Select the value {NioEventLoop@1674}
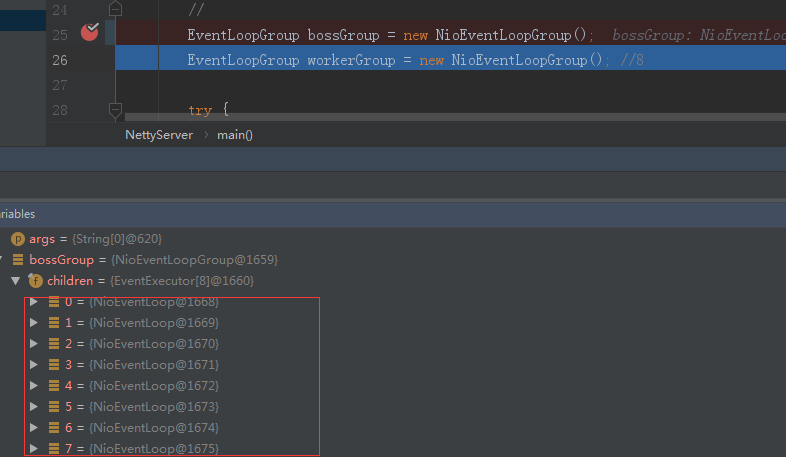The width and height of the screenshot is (786, 457). (154, 427)
